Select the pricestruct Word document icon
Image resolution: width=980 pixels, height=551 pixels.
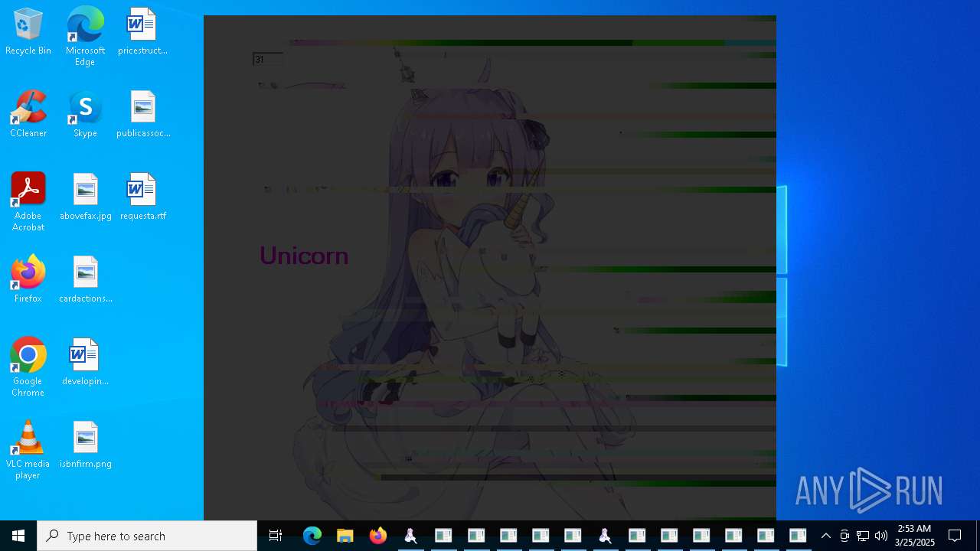[142, 32]
